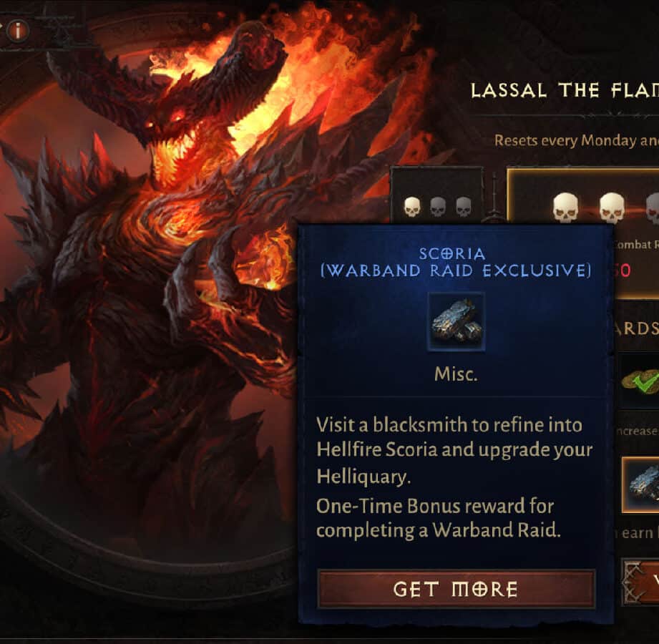Click the Hellfire Scoria description text

(454, 450)
